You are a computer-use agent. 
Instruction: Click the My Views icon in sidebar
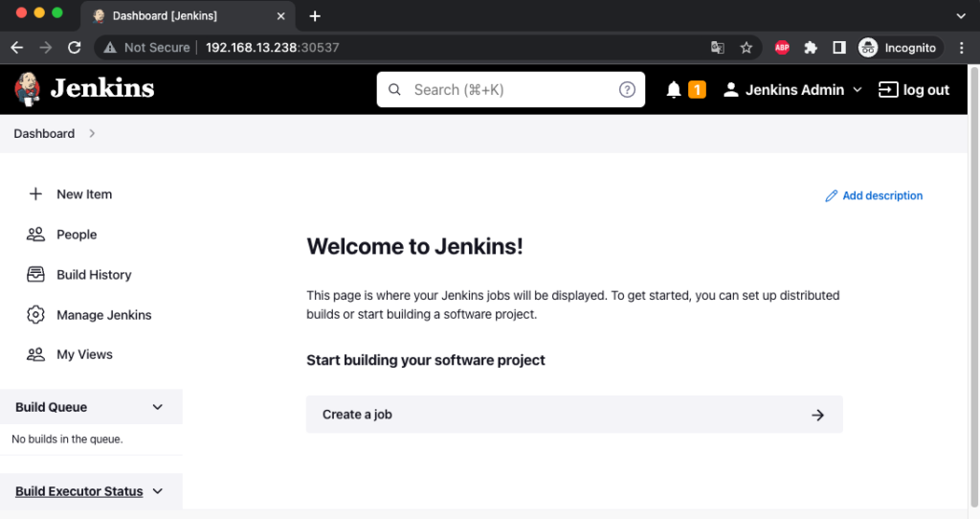click(x=35, y=354)
